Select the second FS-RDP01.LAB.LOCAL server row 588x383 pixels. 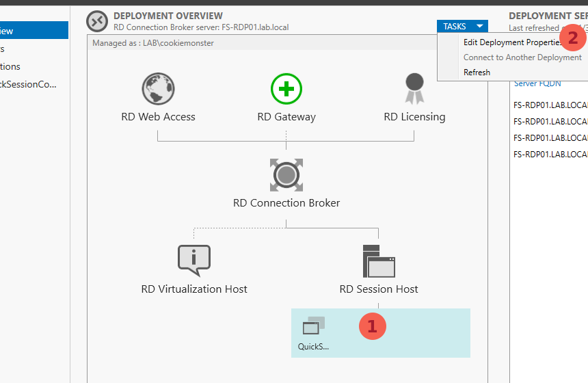click(550, 122)
